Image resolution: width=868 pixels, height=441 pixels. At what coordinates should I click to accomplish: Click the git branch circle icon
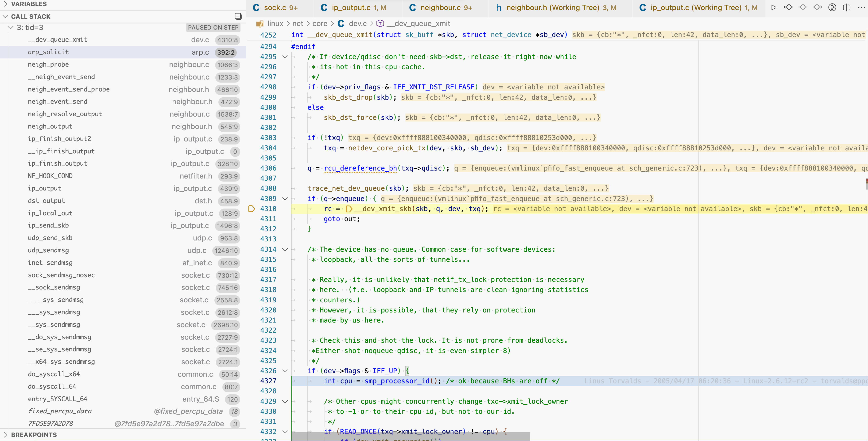(832, 8)
